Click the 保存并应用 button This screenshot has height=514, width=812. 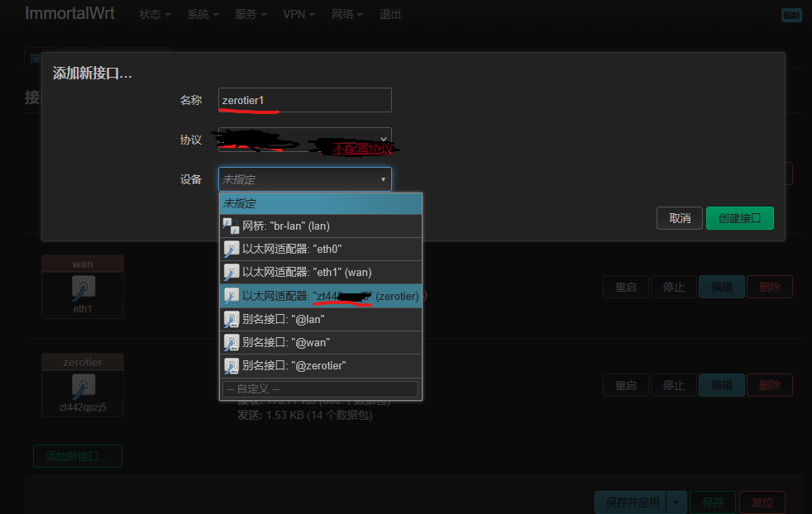click(631, 502)
